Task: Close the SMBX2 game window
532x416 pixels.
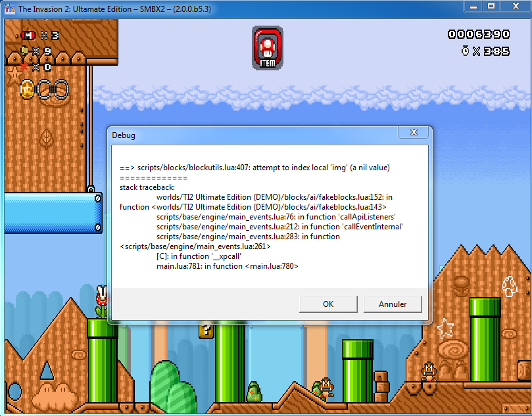Action: tap(516, 7)
